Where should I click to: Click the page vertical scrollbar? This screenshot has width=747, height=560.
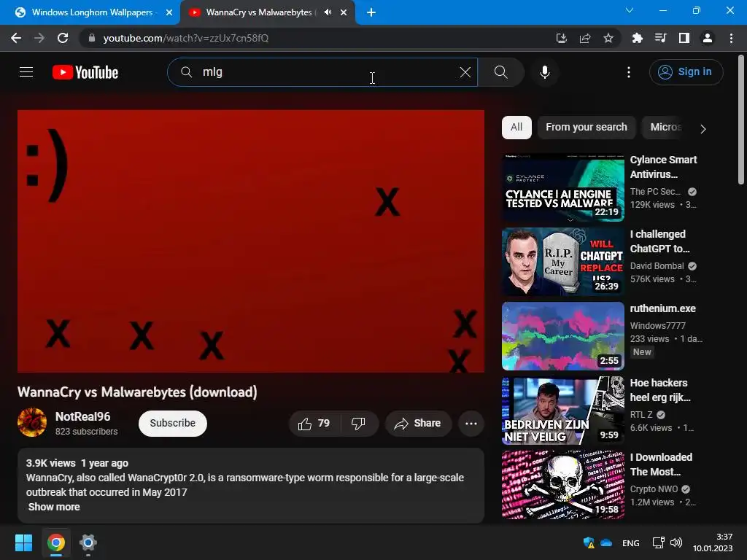[x=741, y=120]
